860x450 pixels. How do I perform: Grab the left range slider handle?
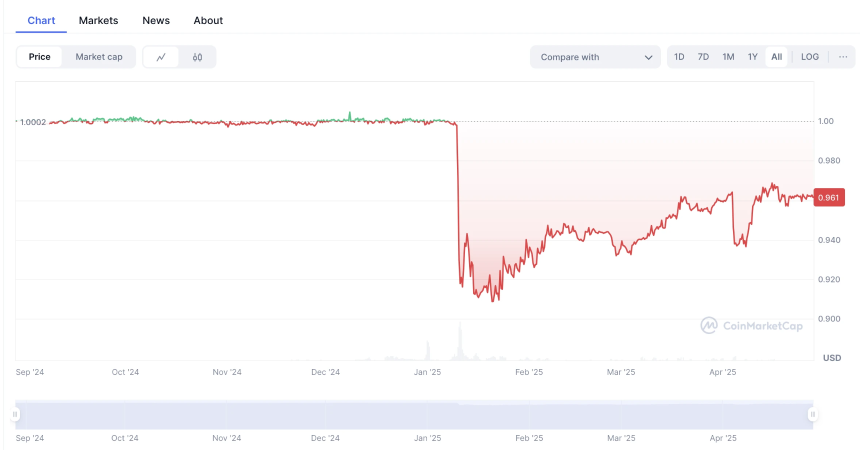point(16,414)
